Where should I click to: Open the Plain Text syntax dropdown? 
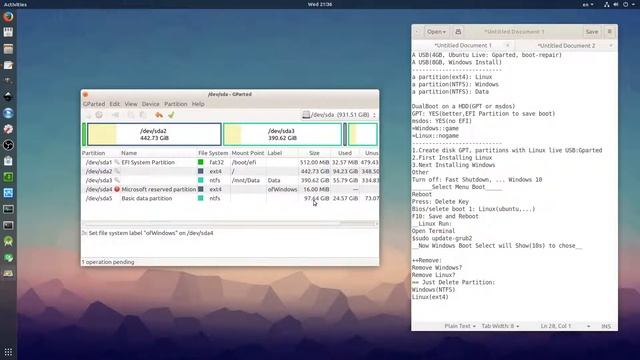[460, 326]
